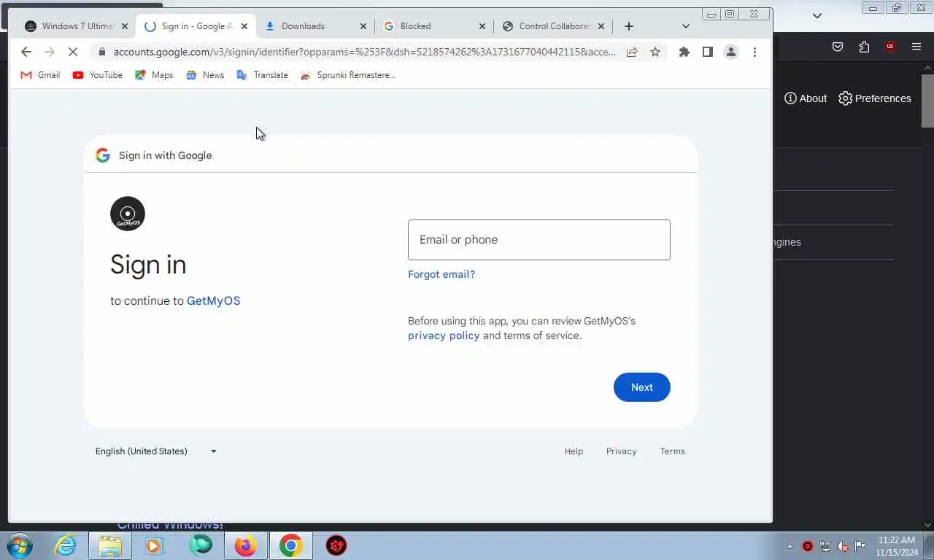Open News bookmark
Image resolution: width=934 pixels, height=560 pixels.
(x=205, y=75)
